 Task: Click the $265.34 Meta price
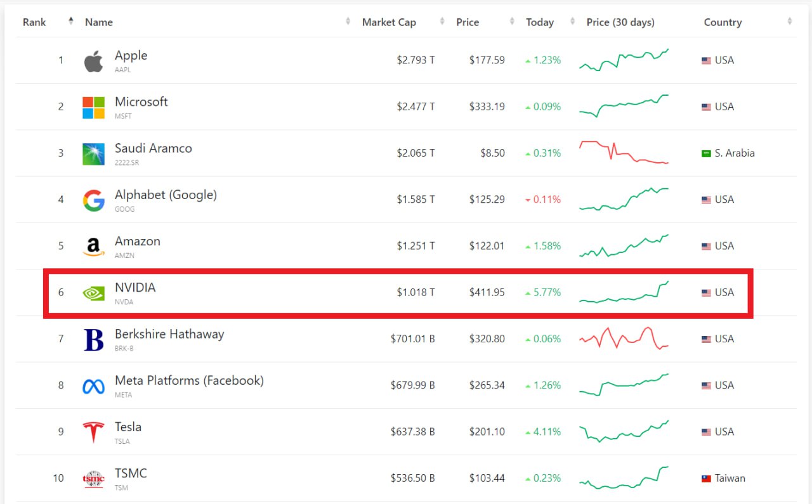(487, 385)
